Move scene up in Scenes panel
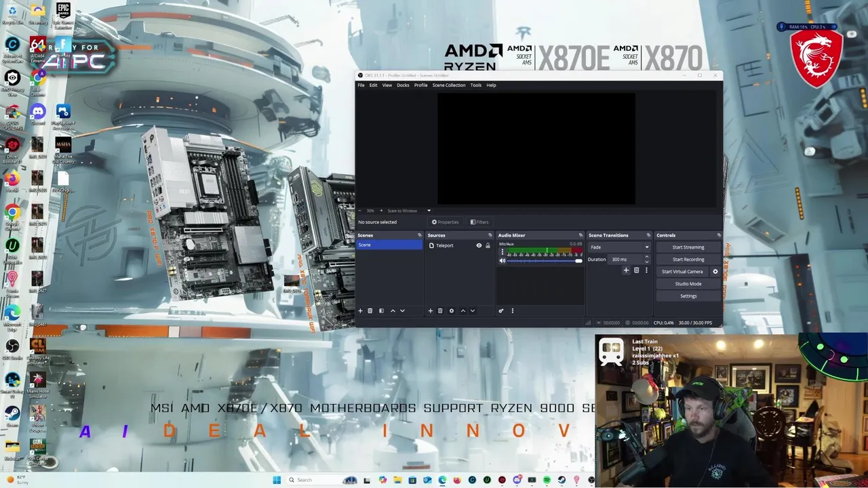Image resolution: width=868 pixels, height=488 pixels. coord(393,310)
